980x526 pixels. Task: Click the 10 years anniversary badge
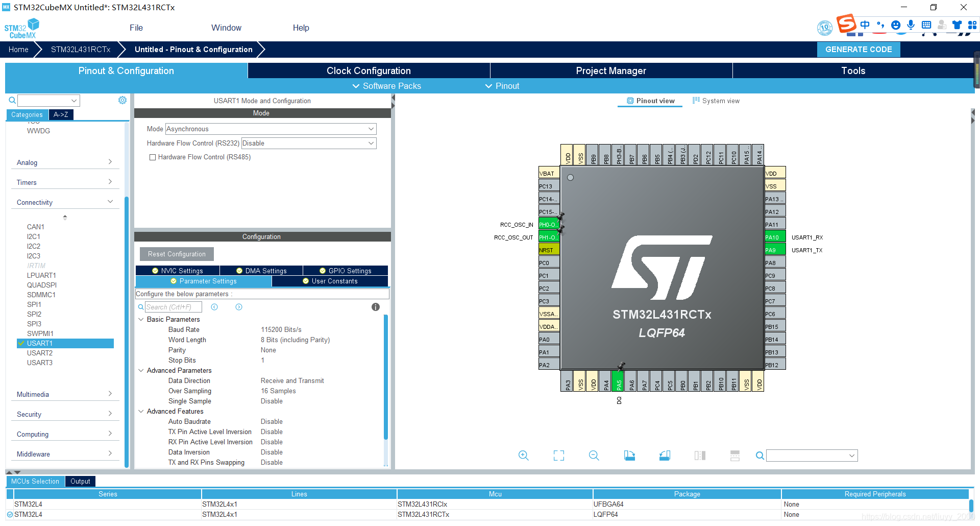(825, 28)
